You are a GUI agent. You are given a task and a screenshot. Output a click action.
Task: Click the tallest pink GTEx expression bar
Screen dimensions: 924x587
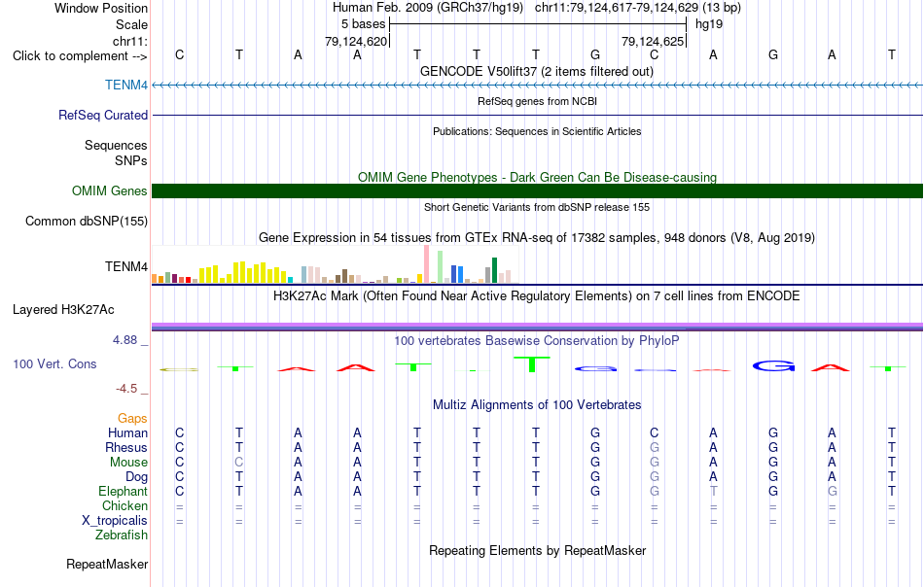click(x=426, y=263)
